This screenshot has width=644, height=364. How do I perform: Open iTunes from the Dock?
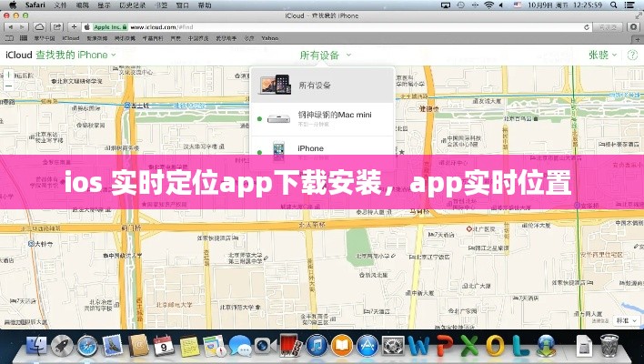click(x=317, y=346)
